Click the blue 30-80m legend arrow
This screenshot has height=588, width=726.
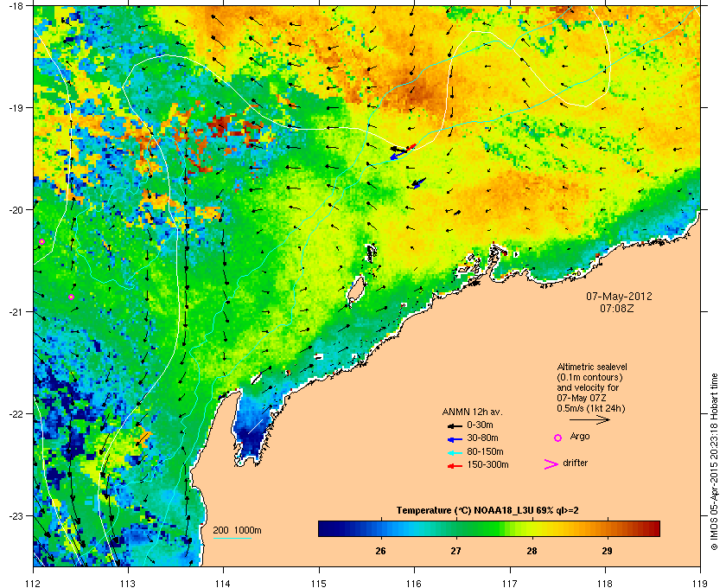455,438
